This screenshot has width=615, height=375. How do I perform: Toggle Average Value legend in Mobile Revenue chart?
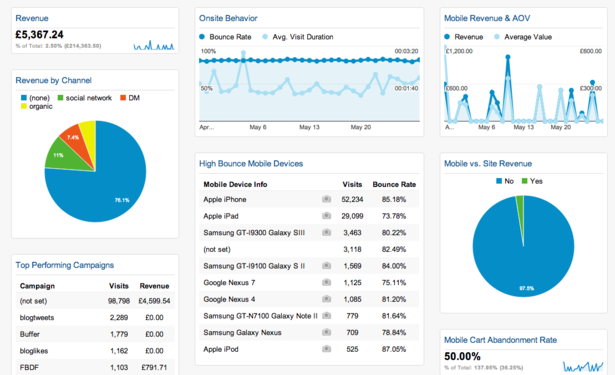point(497,37)
